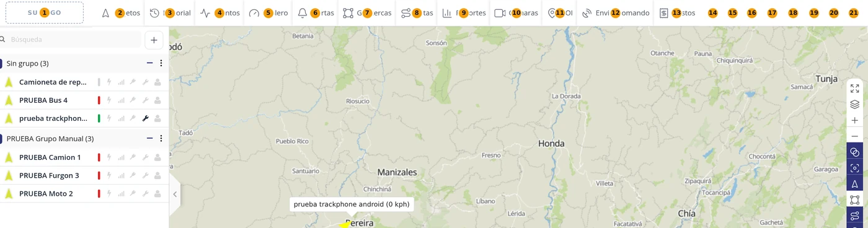Screen dimensions: 868x228
Task: Open the Gastos receipt tab
Action: coord(677,13)
